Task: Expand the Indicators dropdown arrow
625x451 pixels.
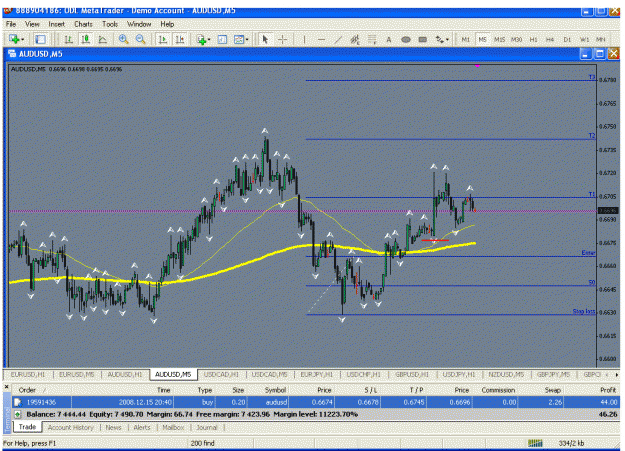Action: [209, 39]
